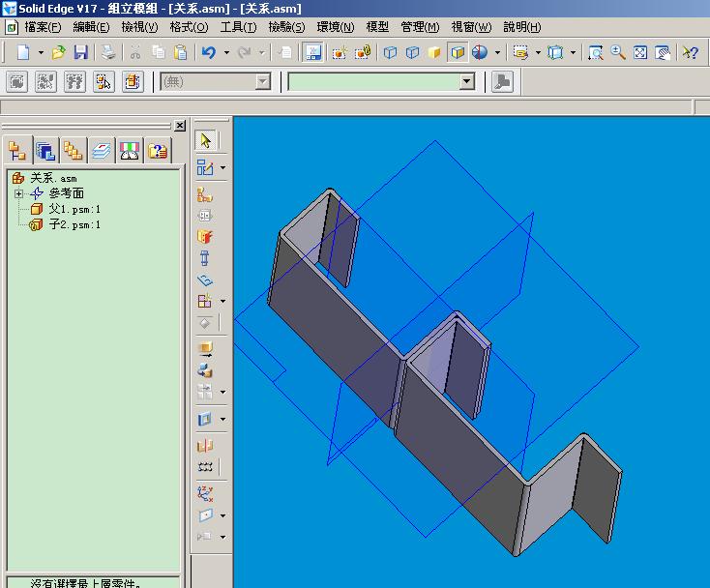The image size is (710, 588).
Task: Select 父1.psm:1 part in the tree
Action: (74, 209)
